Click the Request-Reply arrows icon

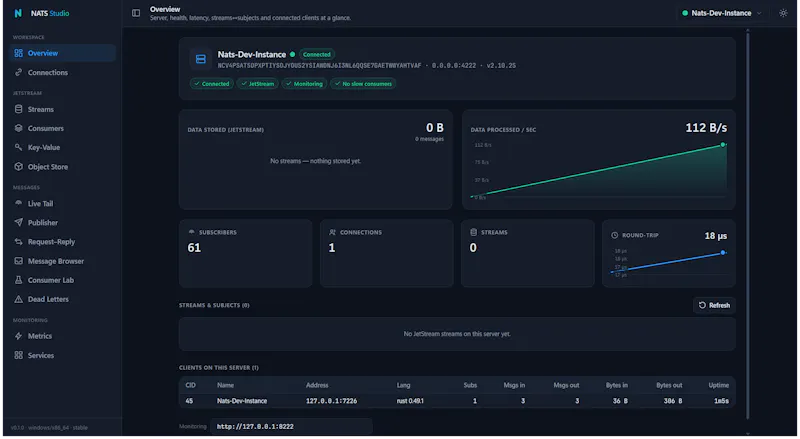coord(19,242)
